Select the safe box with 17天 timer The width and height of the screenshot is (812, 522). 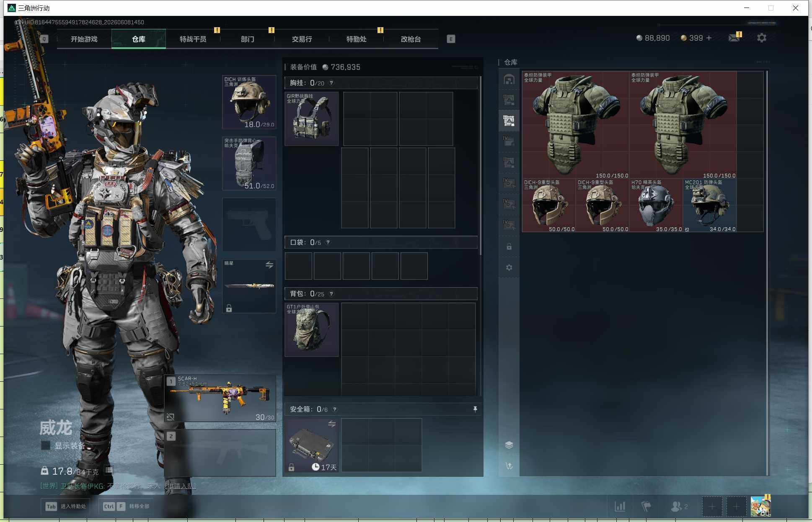click(312, 445)
